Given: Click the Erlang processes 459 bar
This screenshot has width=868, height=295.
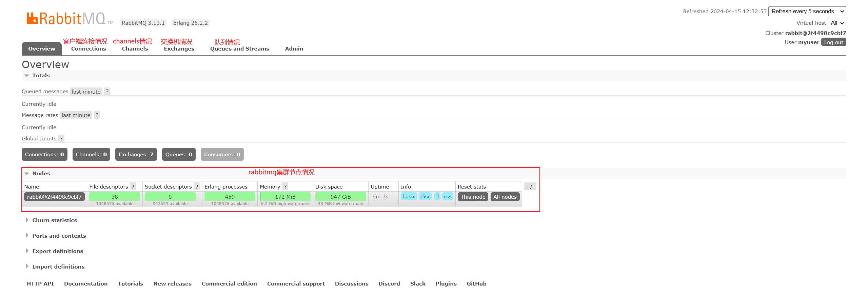Looking at the screenshot, I should pyautogui.click(x=230, y=197).
